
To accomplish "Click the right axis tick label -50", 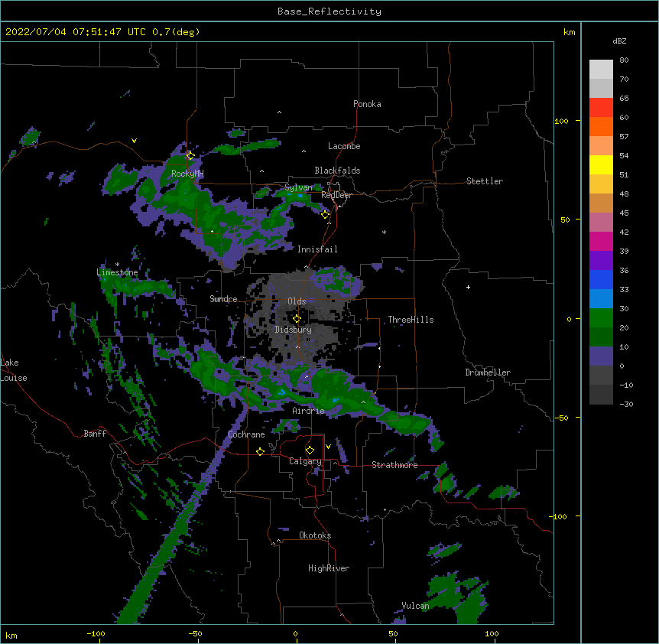I will [561, 418].
